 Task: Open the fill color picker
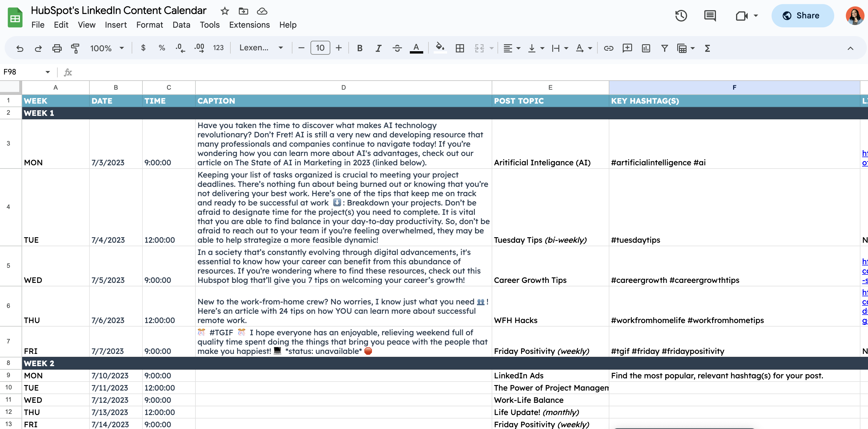tap(440, 48)
